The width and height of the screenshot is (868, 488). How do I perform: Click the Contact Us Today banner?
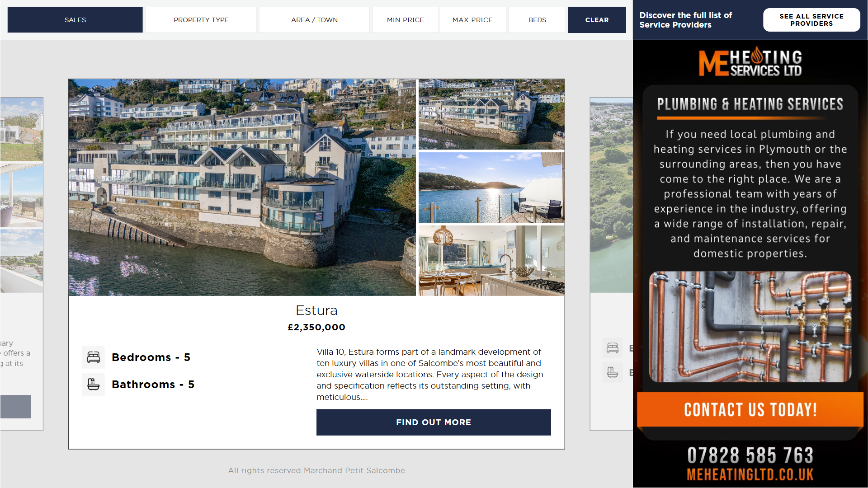click(x=750, y=410)
